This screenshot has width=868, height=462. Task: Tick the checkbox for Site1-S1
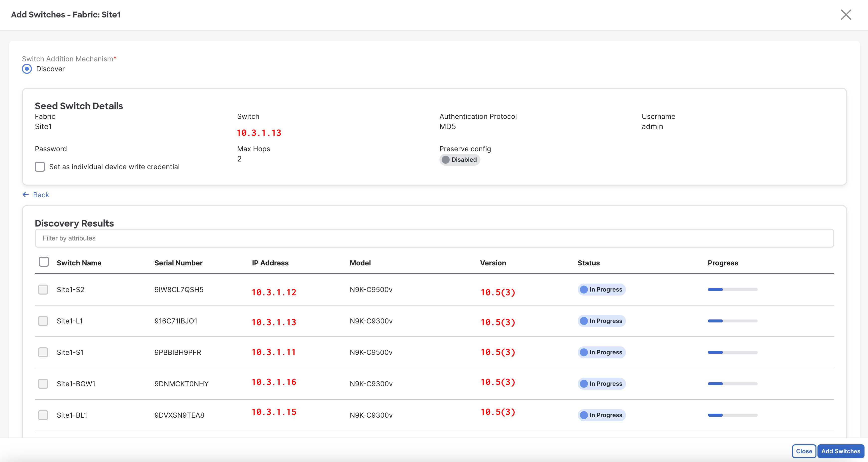(x=43, y=352)
